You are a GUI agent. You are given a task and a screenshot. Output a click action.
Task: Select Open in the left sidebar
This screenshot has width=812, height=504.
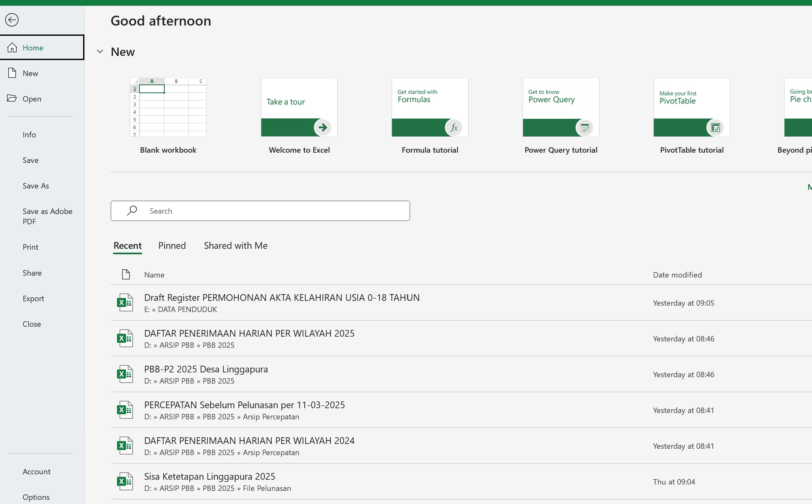click(42, 99)
